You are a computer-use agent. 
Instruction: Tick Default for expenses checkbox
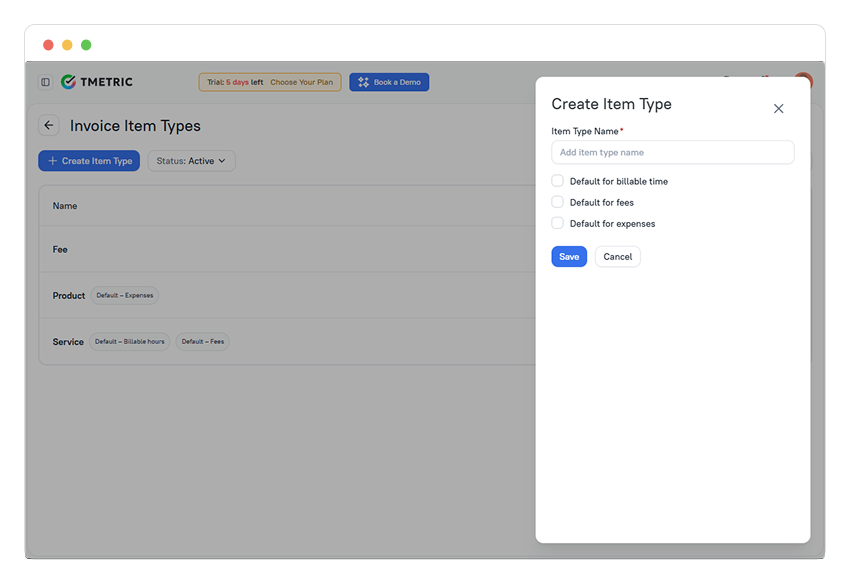557,223
